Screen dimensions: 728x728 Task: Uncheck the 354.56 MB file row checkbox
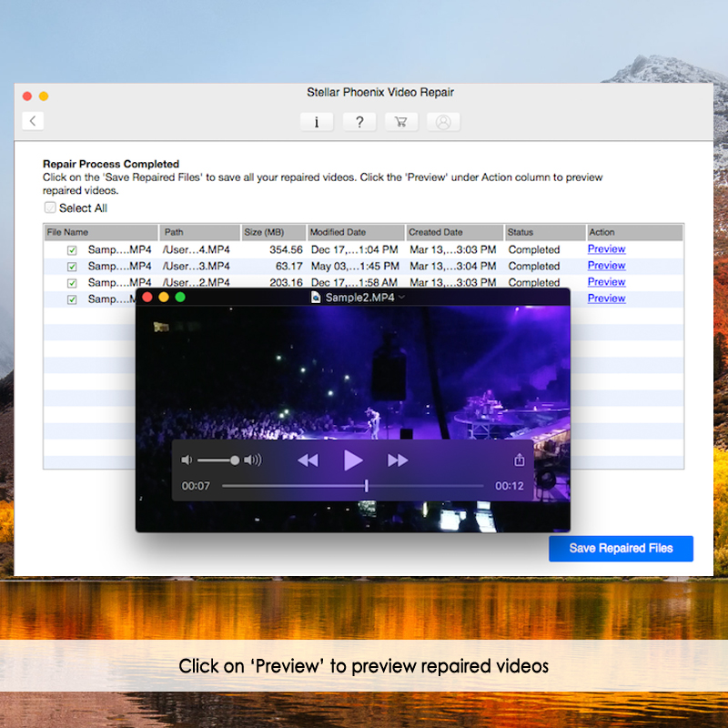pyautogui.click(x=72, y=250)
